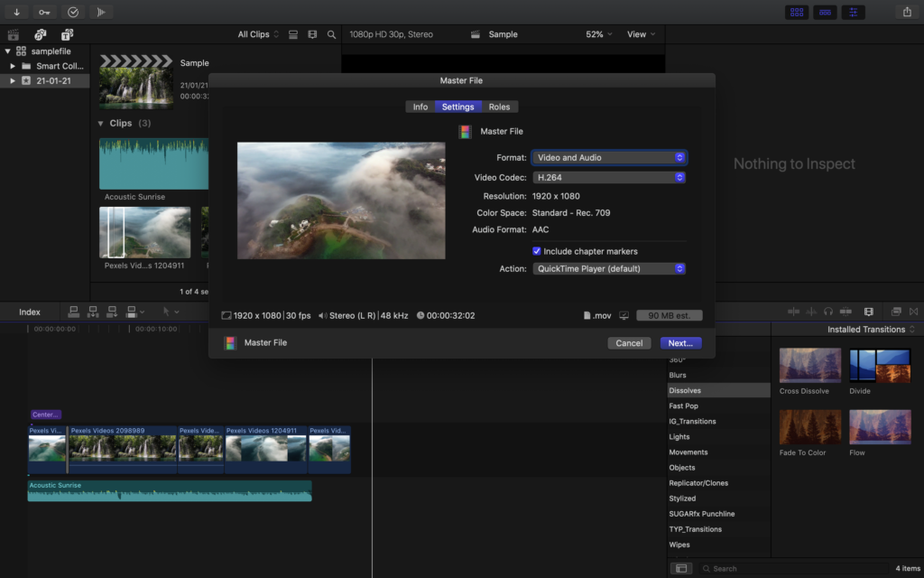Open the Keyword Editor
The image size is (924, 578).
[x=43, y=12]
